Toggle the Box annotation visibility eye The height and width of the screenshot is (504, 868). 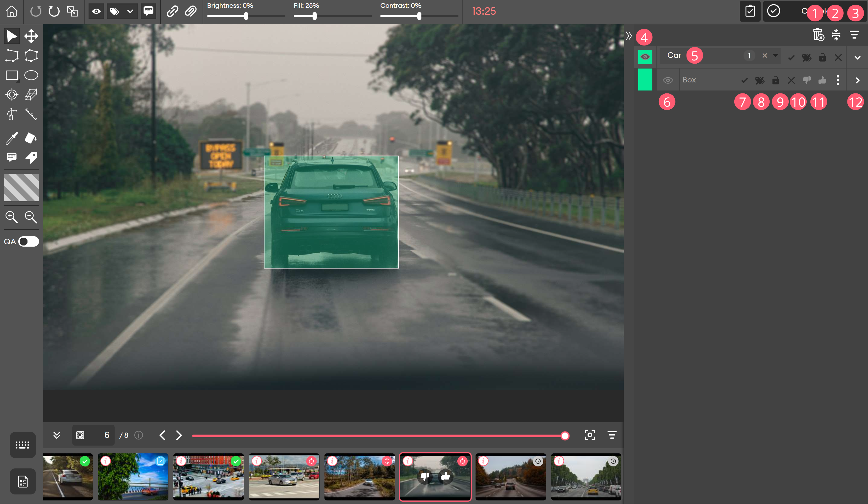(668, 80)
